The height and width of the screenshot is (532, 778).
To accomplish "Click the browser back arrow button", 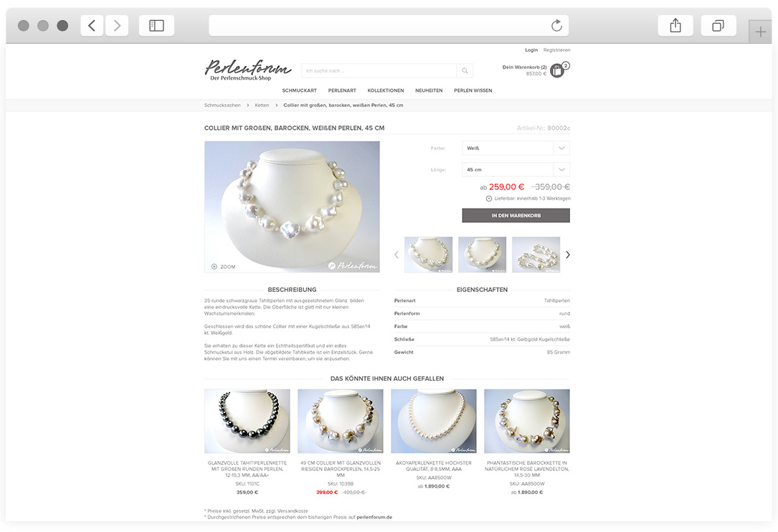I will pos(92,25).
